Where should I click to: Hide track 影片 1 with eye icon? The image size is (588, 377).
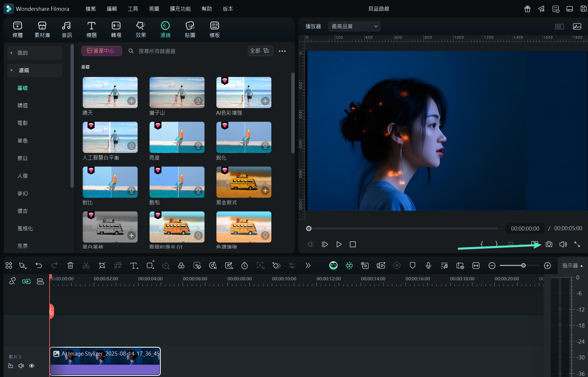click(32, 366)
